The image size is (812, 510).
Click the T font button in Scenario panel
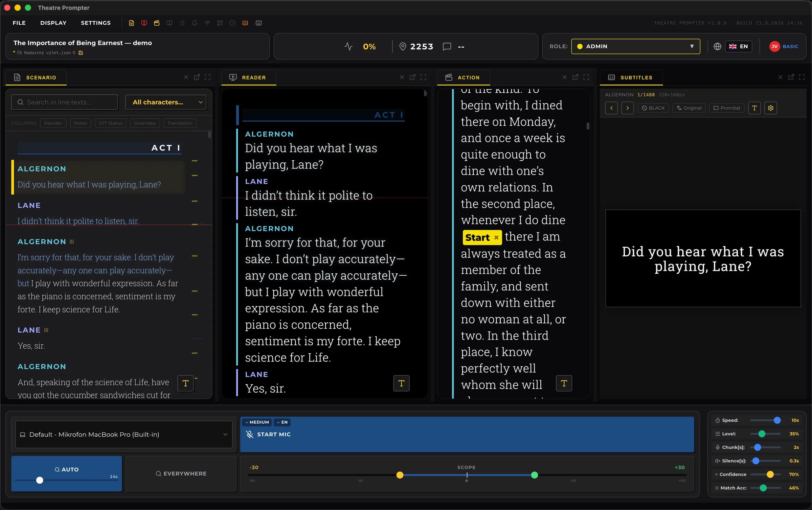coord(185,383)
